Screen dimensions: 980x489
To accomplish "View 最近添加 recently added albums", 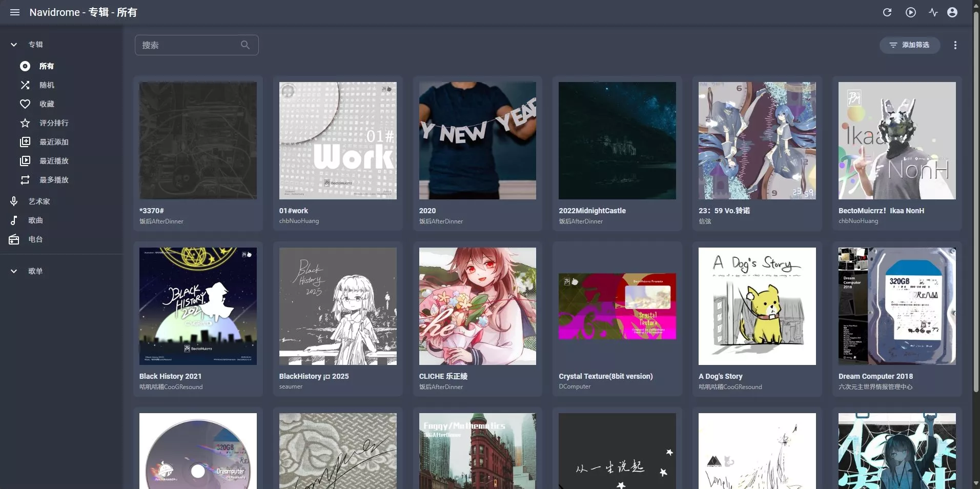I will [x=54, y=142].
